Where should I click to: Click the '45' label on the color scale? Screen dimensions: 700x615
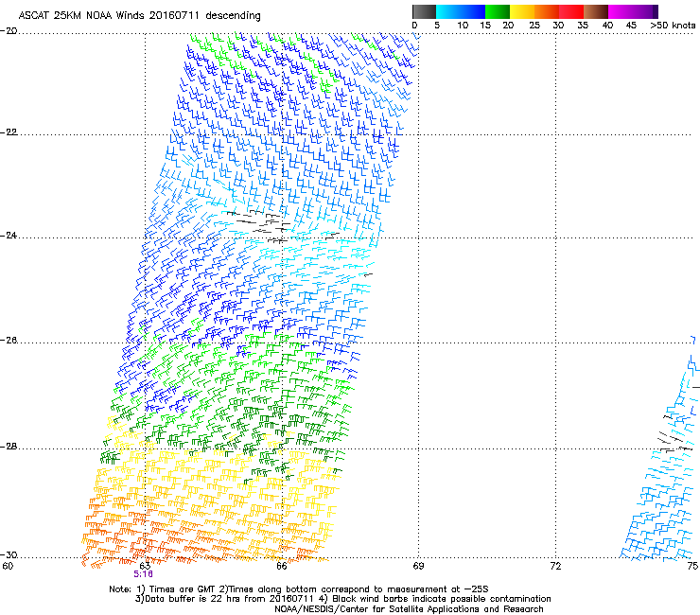coord(631,26)
